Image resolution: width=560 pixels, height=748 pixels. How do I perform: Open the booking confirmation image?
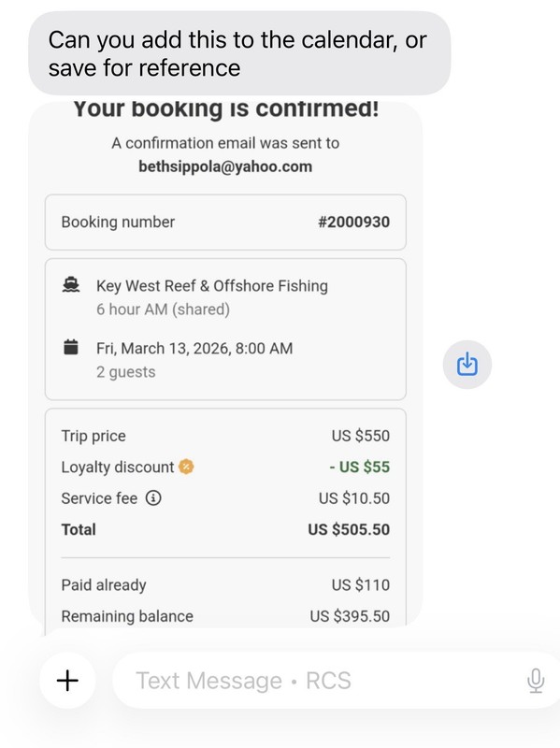pyautogui.click(x=225, y=364)
